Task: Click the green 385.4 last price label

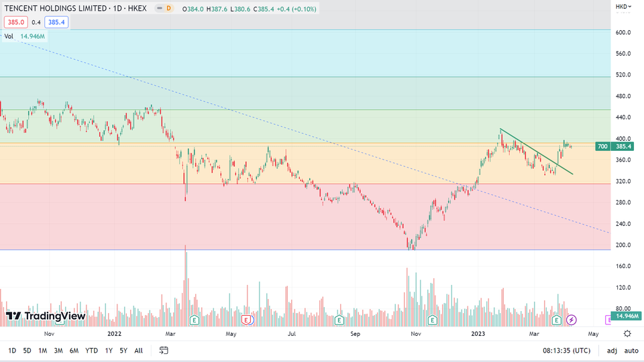Action: tap(623, 147)
